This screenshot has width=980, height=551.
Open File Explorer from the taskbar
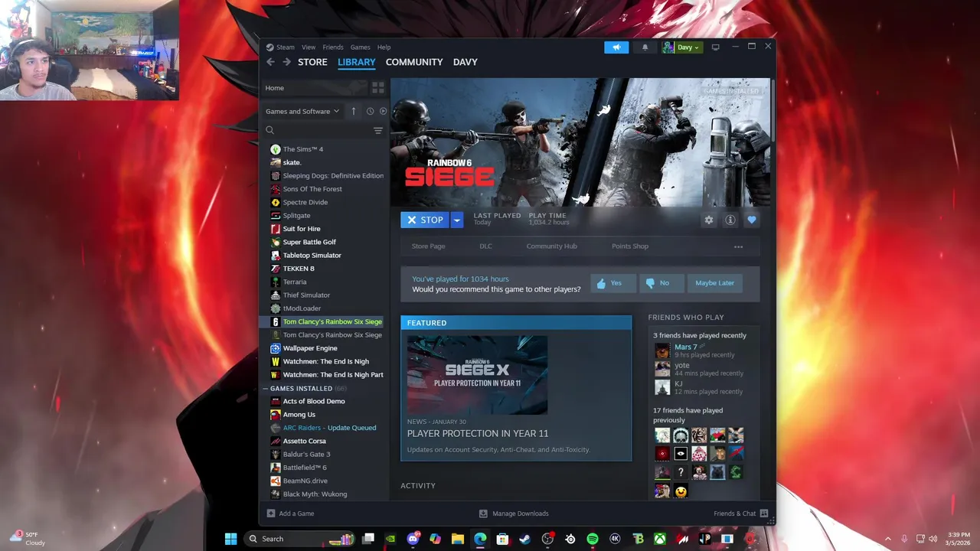pos(458,539)
